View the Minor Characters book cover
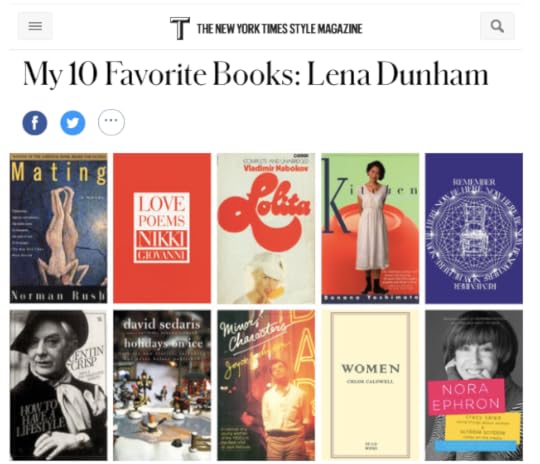The width and height of the screenshot is (540, 464). click(x=266, y=385)
